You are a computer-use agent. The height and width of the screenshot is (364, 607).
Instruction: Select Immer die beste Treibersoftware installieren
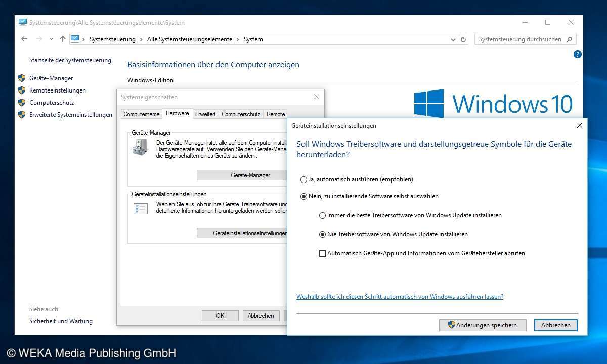(410, 215)
